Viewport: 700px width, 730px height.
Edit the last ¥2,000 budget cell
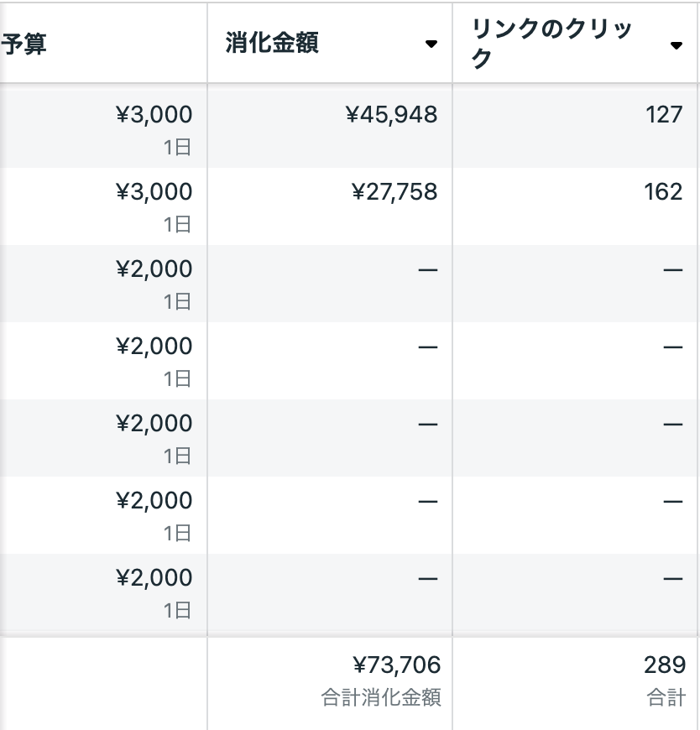pos(154,577)
